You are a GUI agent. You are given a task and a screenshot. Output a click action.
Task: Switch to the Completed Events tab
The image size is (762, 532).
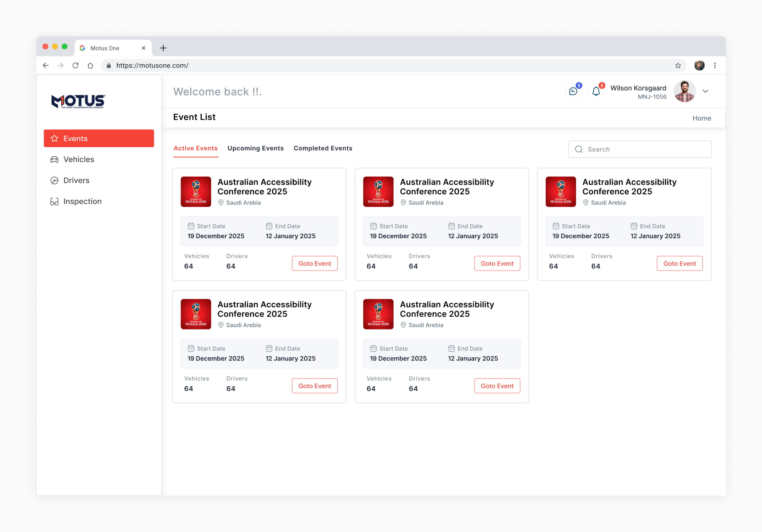click(x=323, y=148)
